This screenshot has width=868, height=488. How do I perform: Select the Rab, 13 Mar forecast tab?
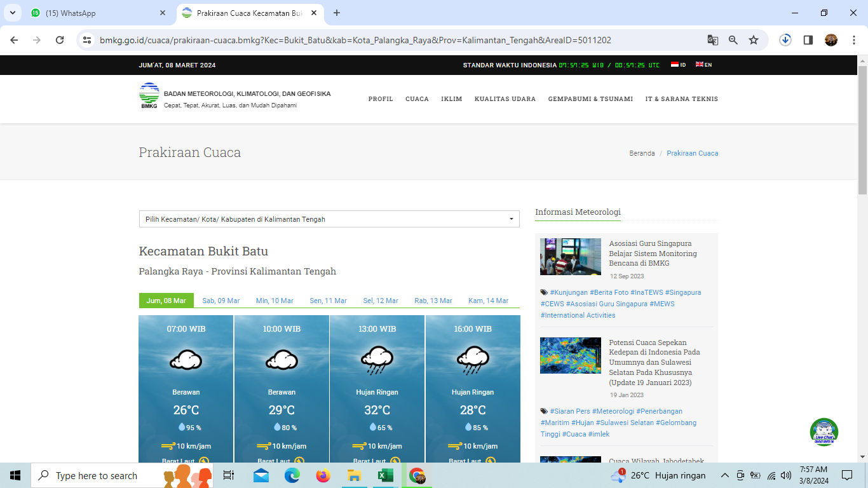pos(433,301)
